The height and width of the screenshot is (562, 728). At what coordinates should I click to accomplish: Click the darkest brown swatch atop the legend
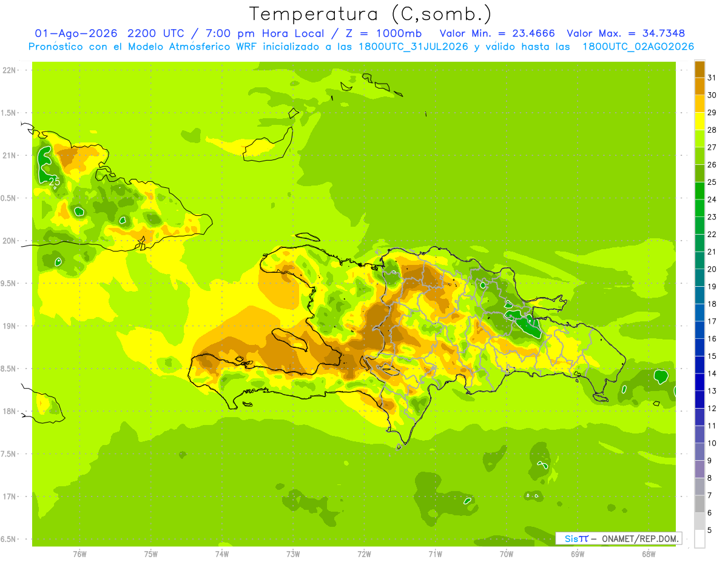[x=699, y=69]
